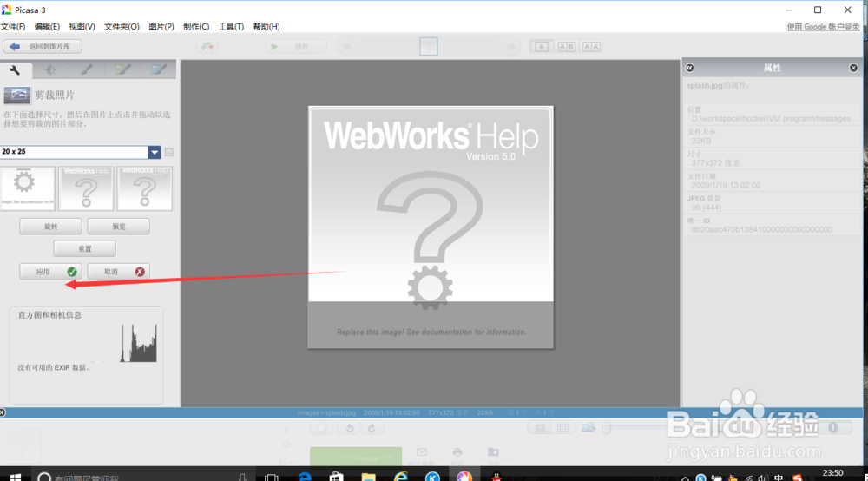
Task: Close properties panel with right X
Action: (853, 68)
